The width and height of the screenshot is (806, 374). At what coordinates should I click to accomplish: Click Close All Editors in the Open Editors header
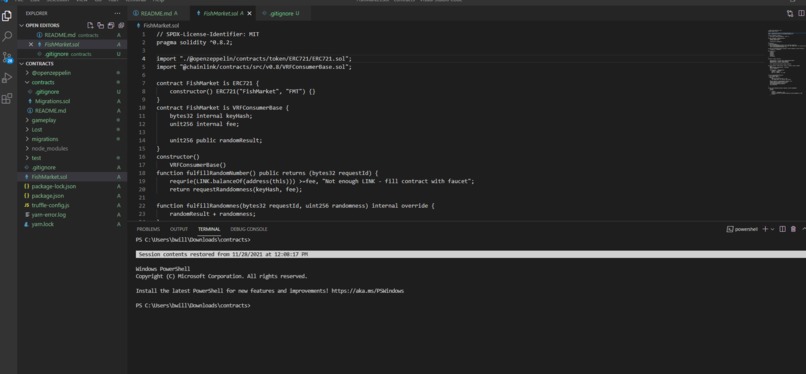[121, 25]
